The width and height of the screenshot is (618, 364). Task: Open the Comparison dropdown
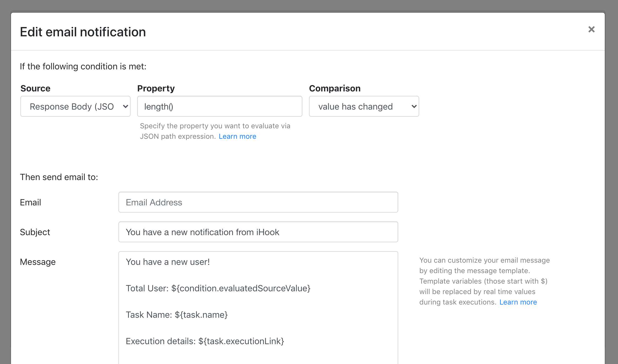(364, 106)
